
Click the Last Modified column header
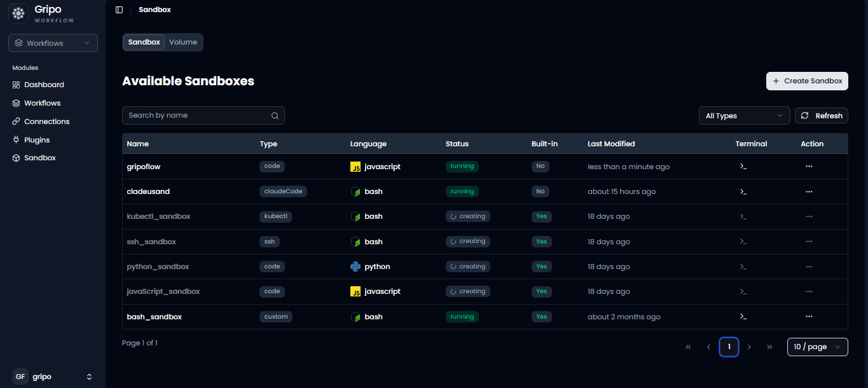point(611,144)
